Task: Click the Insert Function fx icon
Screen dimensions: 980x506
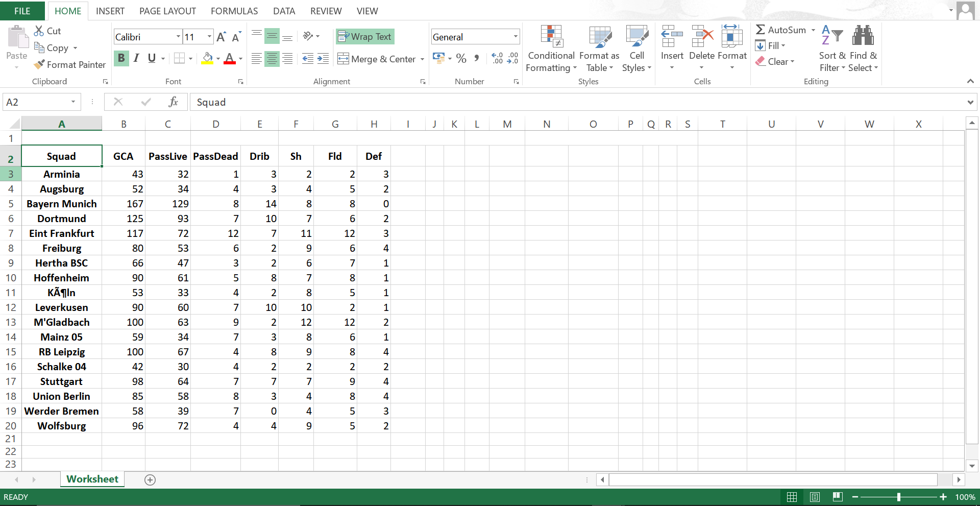Action: tap(173, 102)
